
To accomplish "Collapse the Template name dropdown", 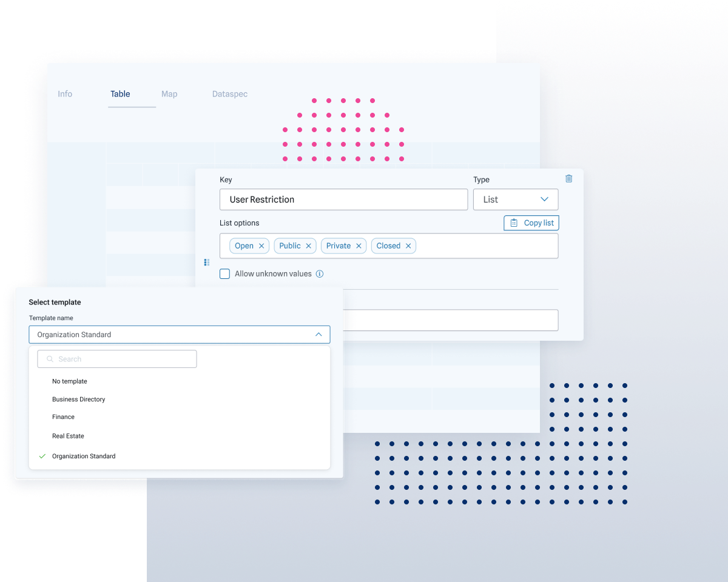I will point(318,334).
